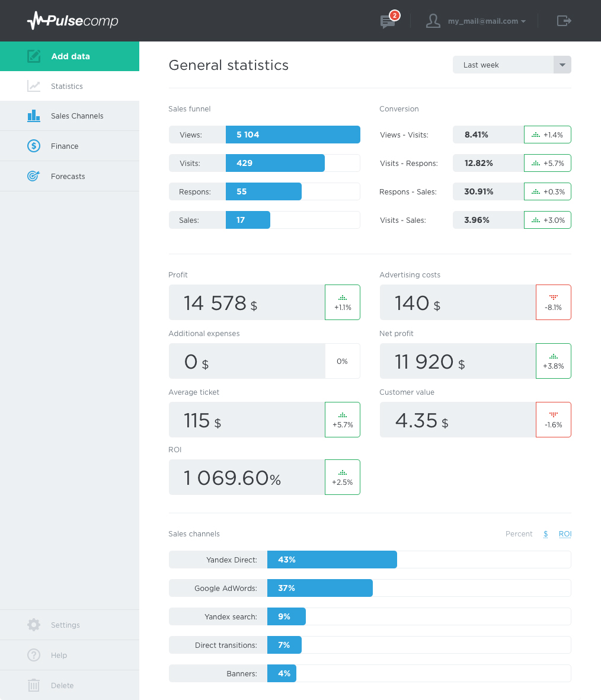Click the Statistics chart icon

34,87
